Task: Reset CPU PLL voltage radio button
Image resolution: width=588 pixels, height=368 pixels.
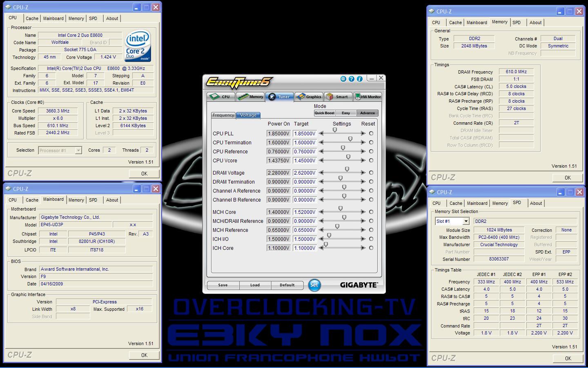Action: click(x=371, y=133)
